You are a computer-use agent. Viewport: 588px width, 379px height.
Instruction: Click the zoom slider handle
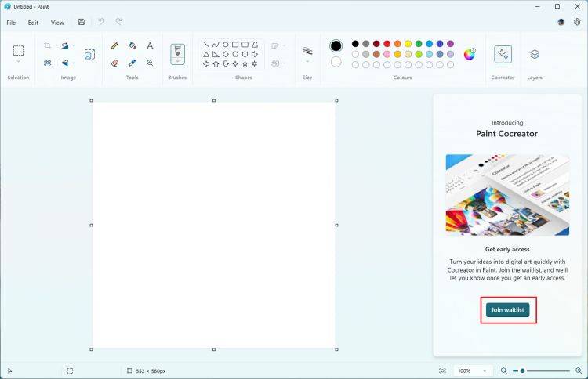[x=522, y=370]
